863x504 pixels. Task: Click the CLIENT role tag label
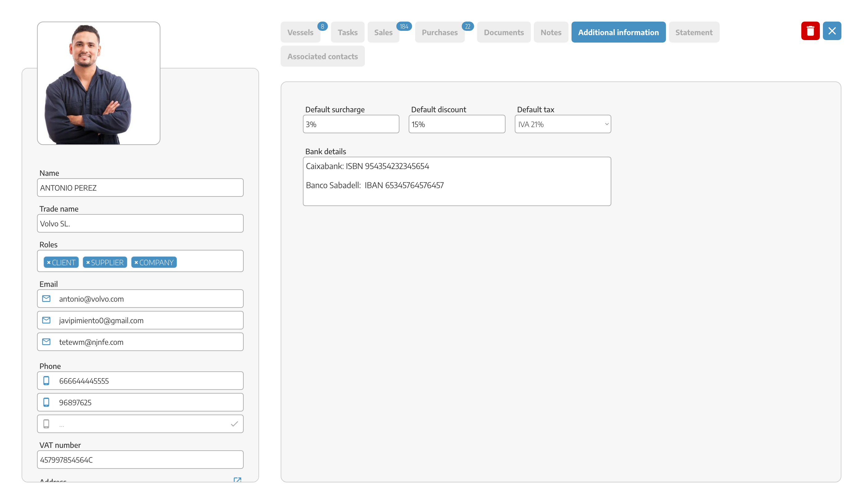pos(64,262)
